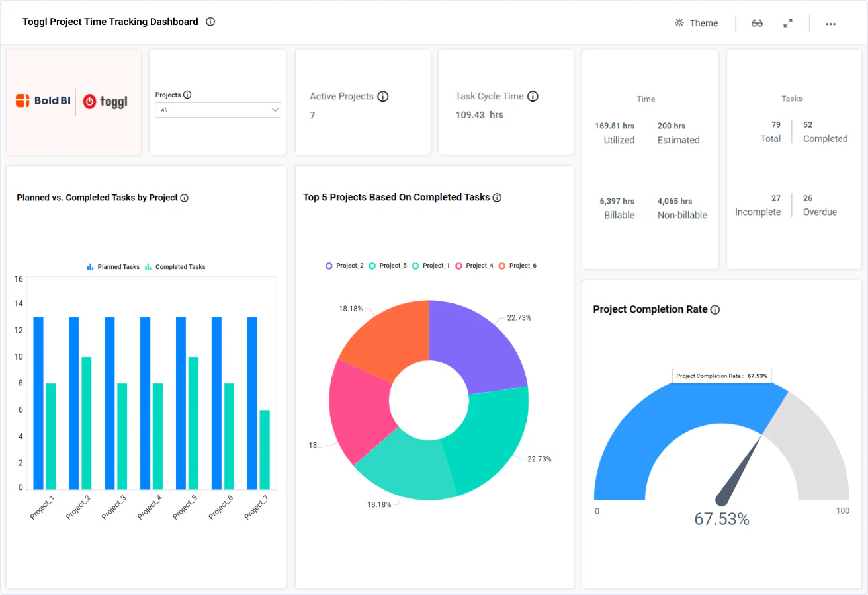Click the Active Projects info icon

[x=383, y=96]
